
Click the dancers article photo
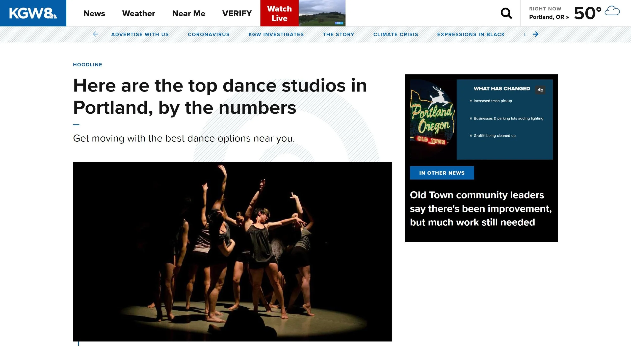232,252
